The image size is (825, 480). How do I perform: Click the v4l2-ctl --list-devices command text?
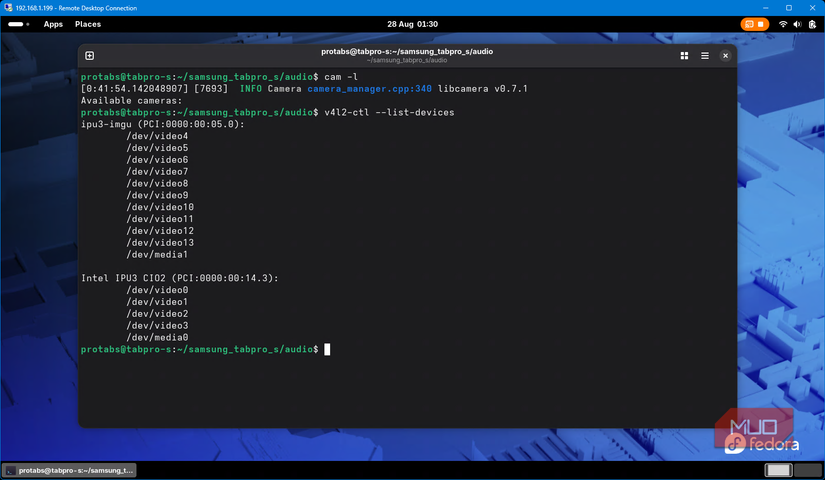click(x=389, y=112)
